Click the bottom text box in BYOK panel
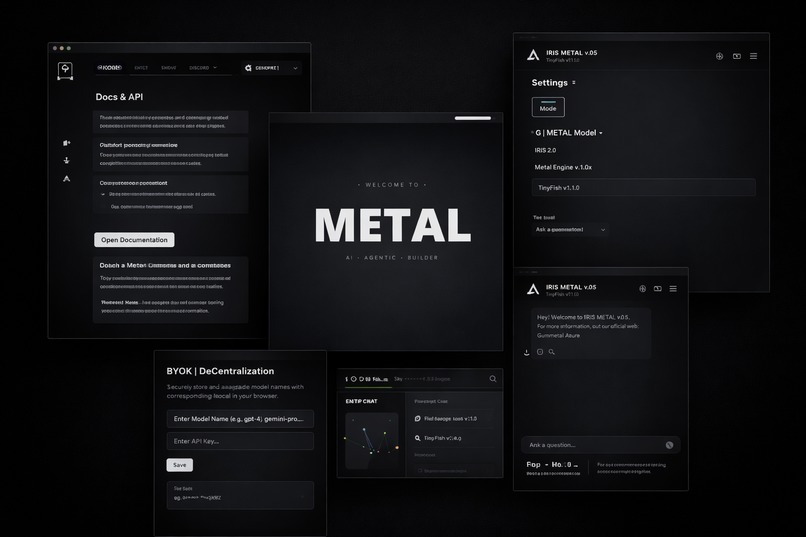The image size is (806, 537). pos(240,495)
